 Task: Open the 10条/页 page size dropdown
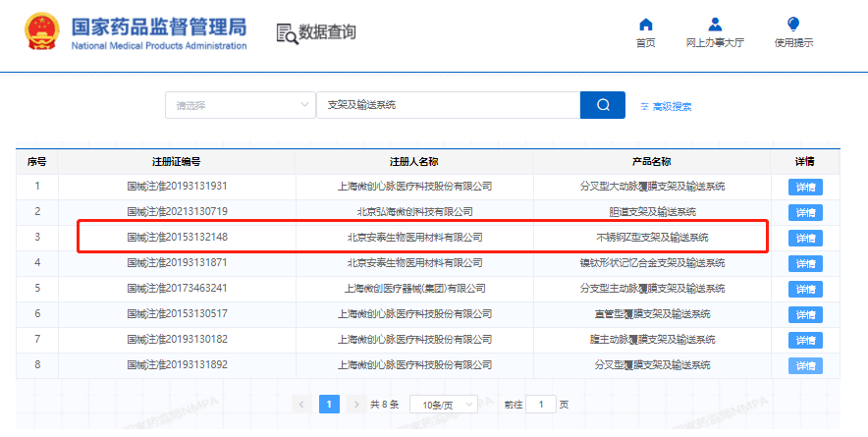pyautogui.click(x=444, y=405)
